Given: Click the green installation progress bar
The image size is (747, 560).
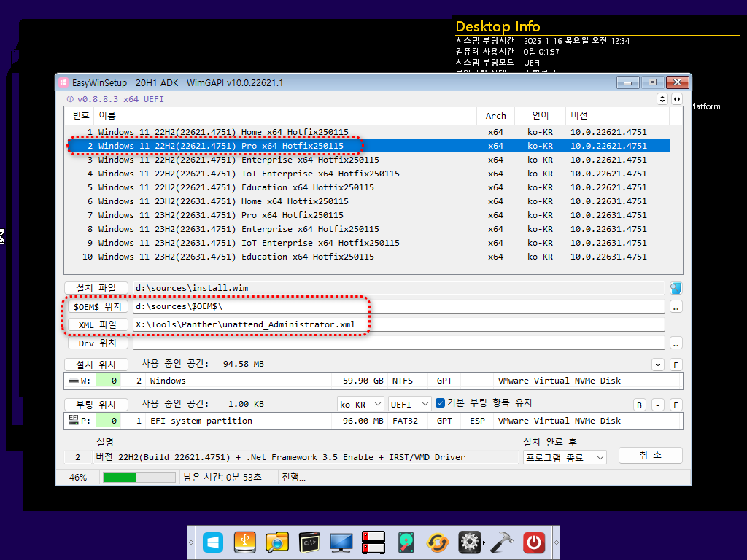Looking at the screenshot, I should [139, 477].
